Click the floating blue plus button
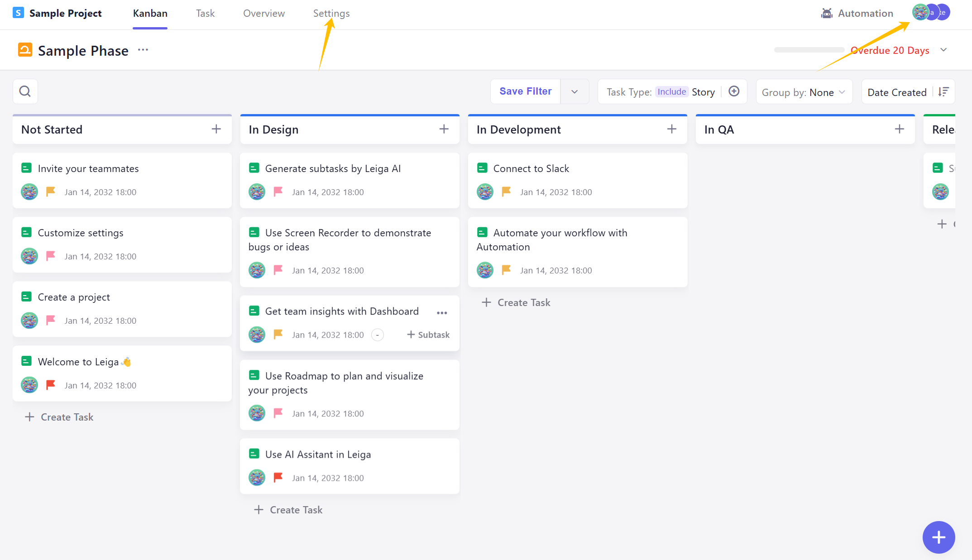 938,537
